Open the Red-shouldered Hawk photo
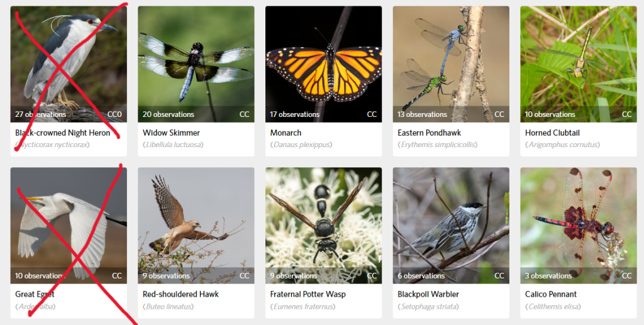 tap(196, 225)
